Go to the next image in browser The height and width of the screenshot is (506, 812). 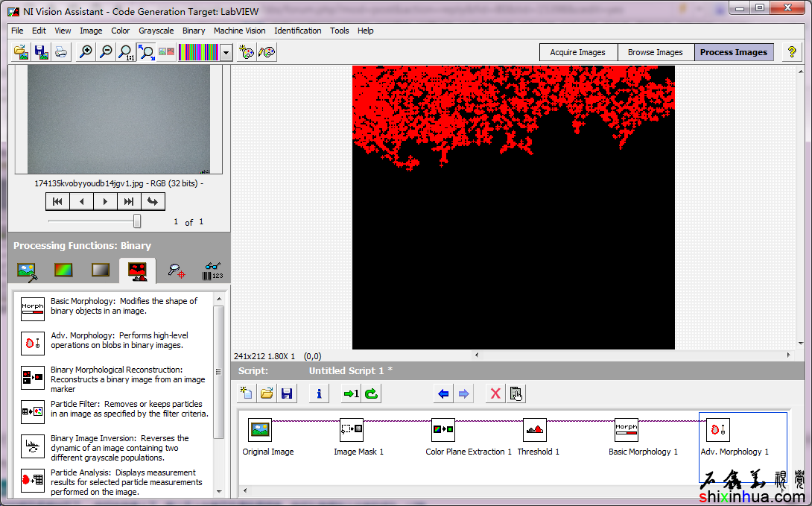tap(105, 201)
